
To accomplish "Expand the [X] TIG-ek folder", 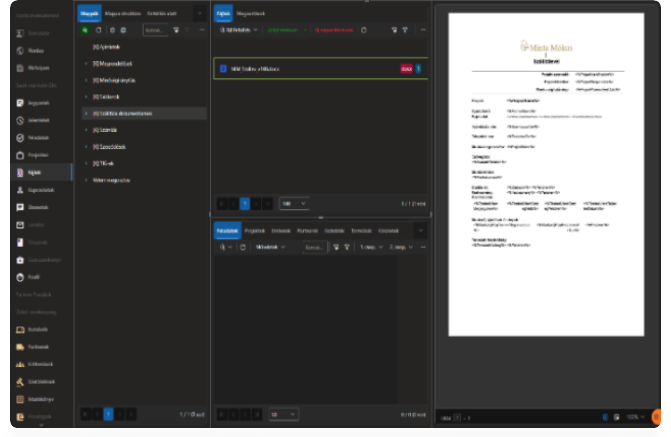I will tap(86, 163).
